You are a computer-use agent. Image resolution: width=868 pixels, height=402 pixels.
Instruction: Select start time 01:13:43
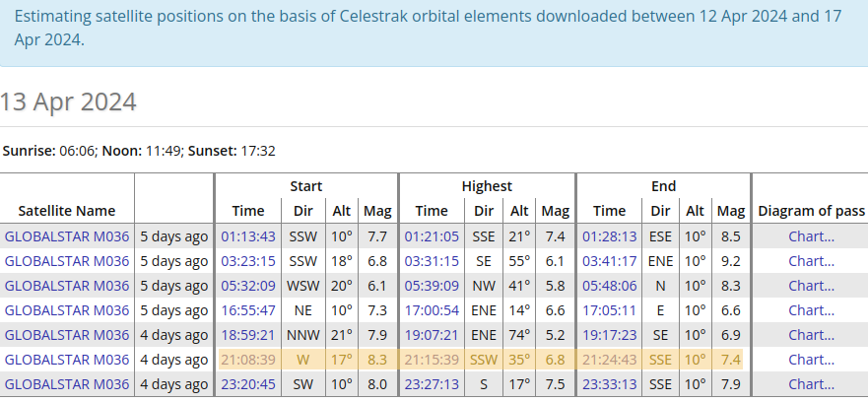coord(248,236)
